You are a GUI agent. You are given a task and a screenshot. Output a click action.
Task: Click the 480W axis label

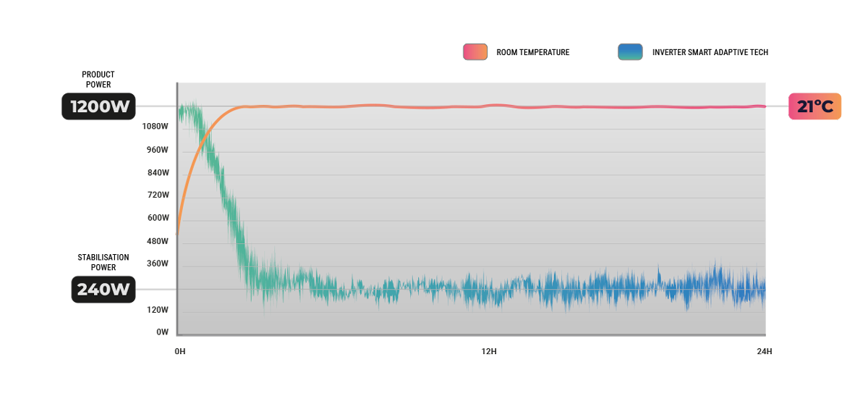click(158, 241)
